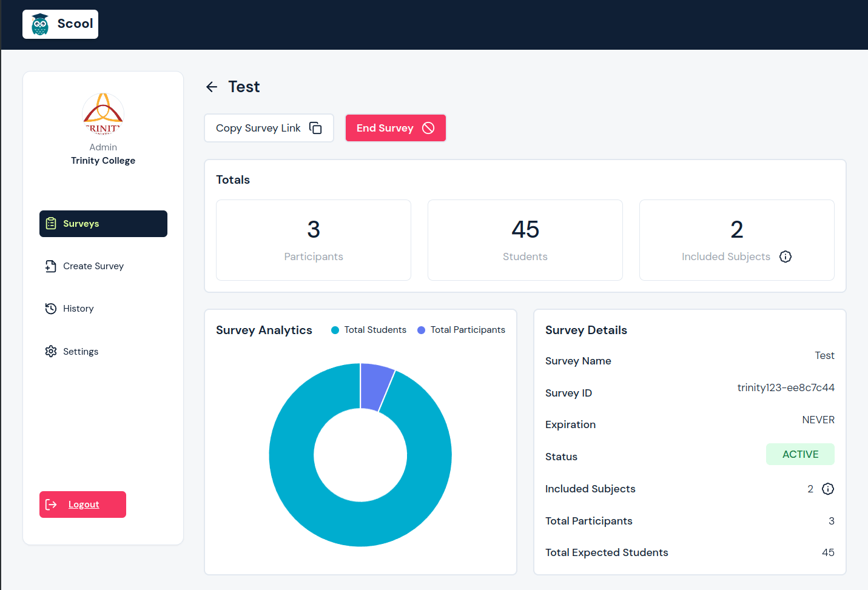Toggle Total Students legend in Survey Analytics

pyautogui.click(x=369, y=330)
